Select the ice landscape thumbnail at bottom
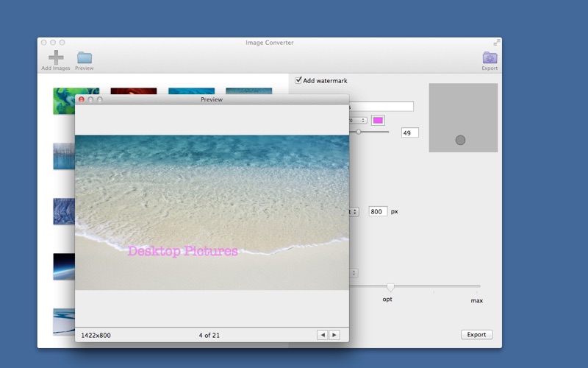Screen dimensions: 588x368 [64, 322]
